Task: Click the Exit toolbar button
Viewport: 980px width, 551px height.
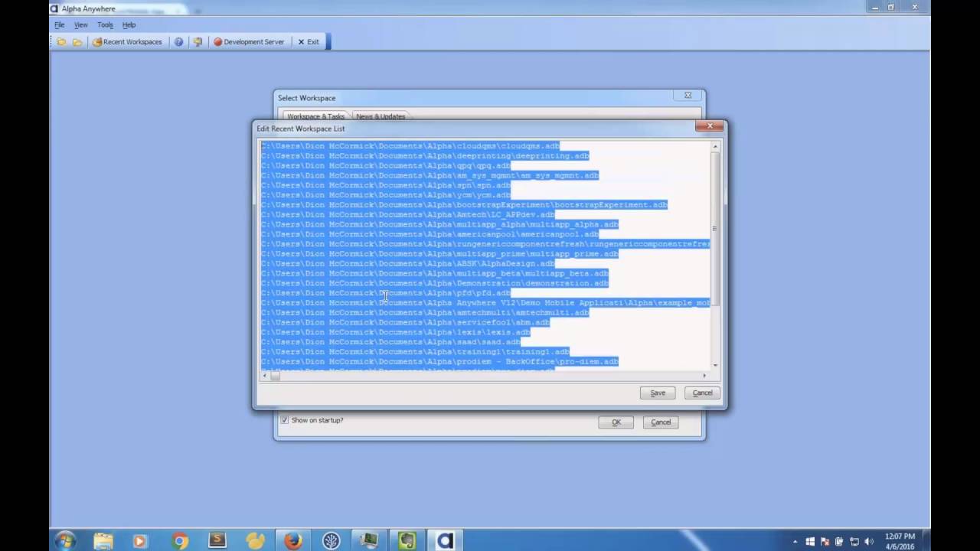Action: (309, 42)
